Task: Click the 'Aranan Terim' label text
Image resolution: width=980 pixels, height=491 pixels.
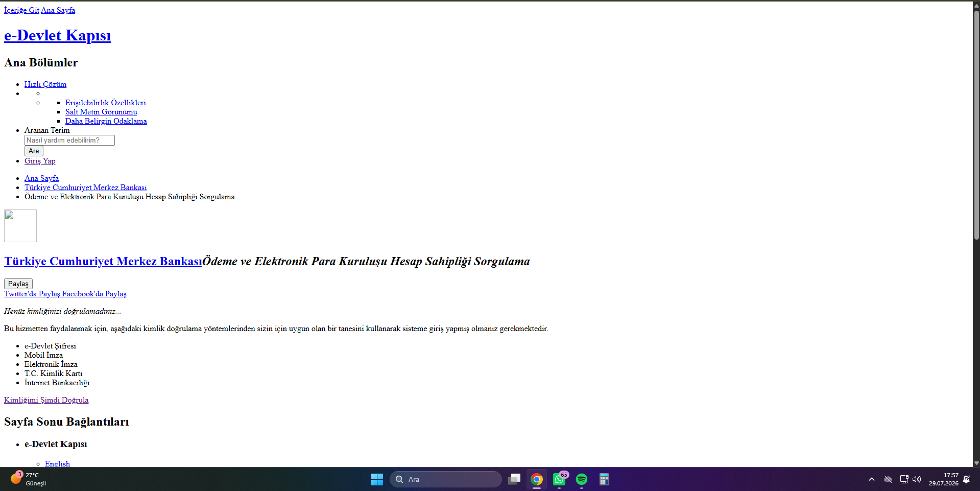Action: pyautogui.click(x=47, y=130)
